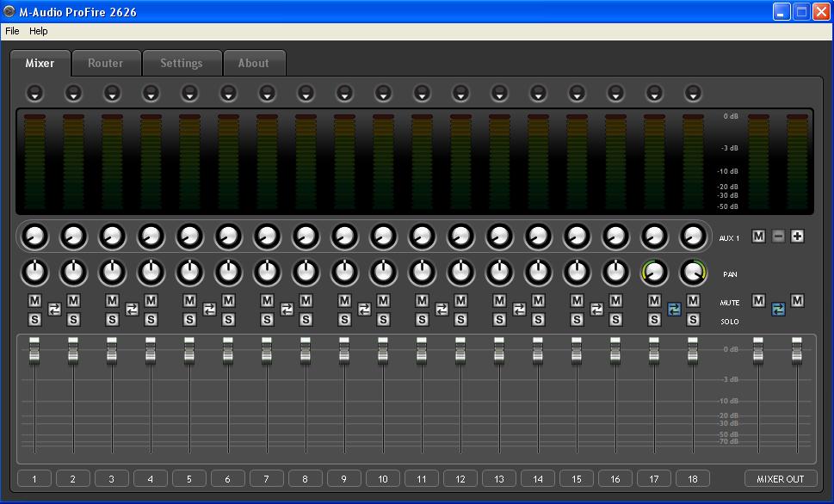This screenshot has width=834, height=504.
Task: Mute the AUX 1 bus
Action: click(758, 237)
